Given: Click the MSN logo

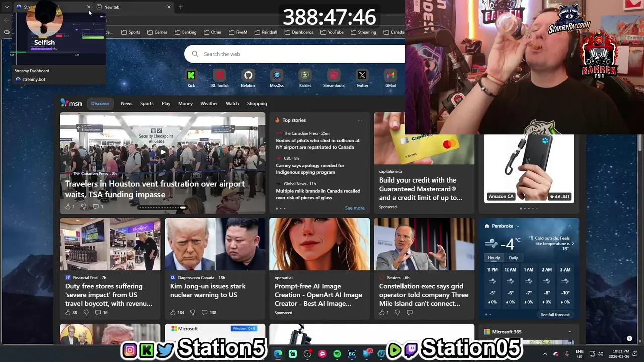Looking at the screenshot, I should point(71,103).
